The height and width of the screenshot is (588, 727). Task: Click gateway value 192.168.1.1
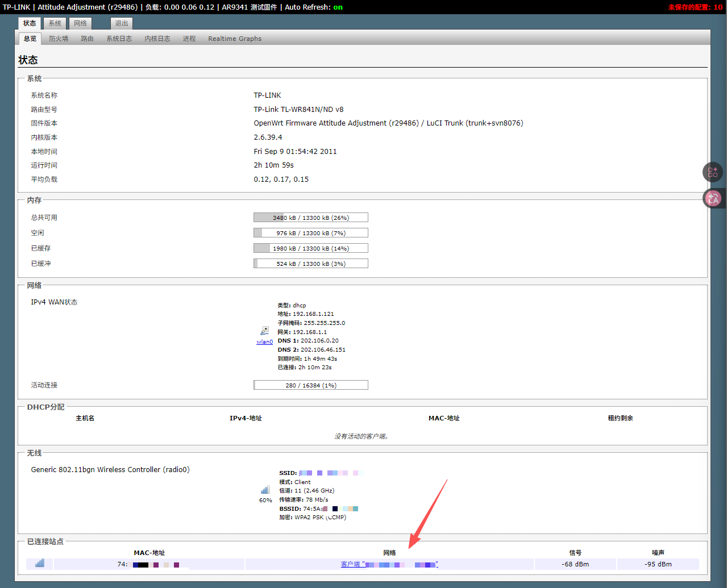coord(310,332)
